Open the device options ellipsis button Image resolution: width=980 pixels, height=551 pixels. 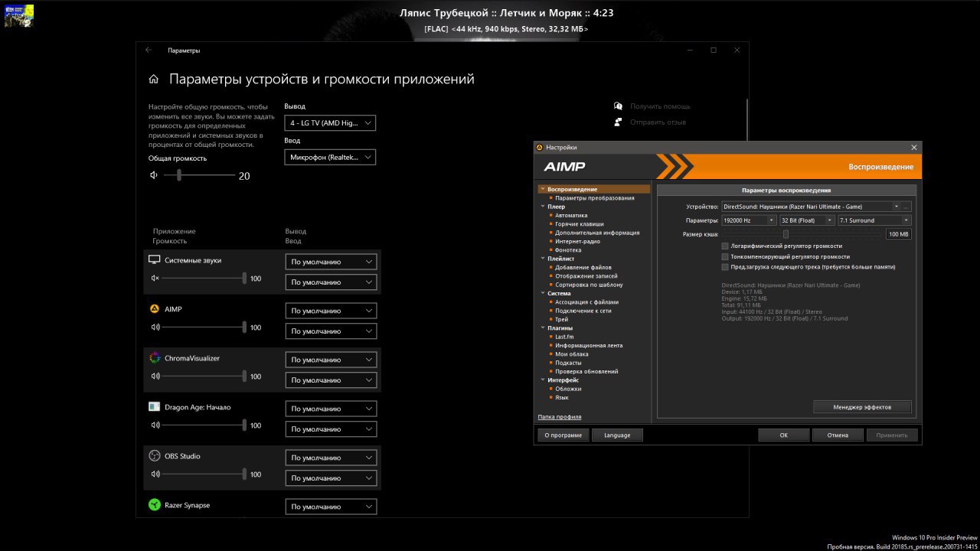coord(906,207)
